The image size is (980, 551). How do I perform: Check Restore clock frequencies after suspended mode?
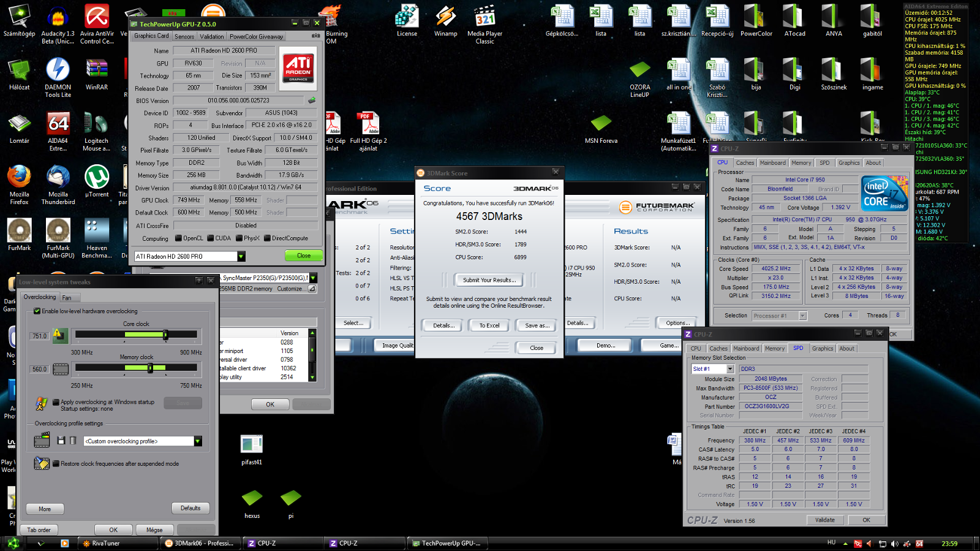[56, 464]
